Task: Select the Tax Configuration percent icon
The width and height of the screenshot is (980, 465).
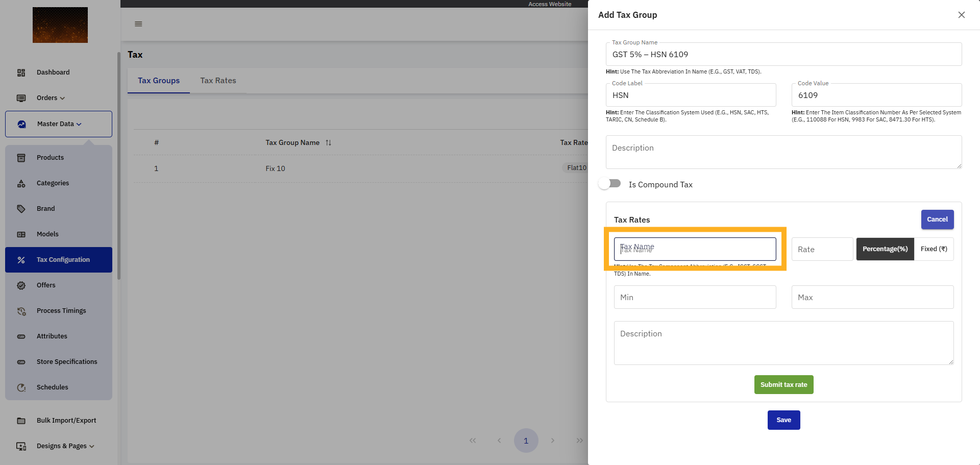Action: pyautogui.click(x=21, y=259)
